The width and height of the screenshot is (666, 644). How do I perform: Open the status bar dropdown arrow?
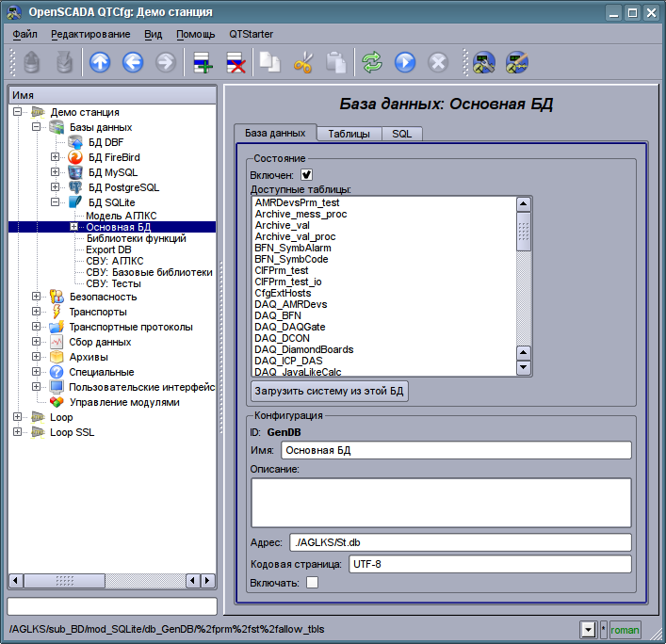[x=588, y=630]
